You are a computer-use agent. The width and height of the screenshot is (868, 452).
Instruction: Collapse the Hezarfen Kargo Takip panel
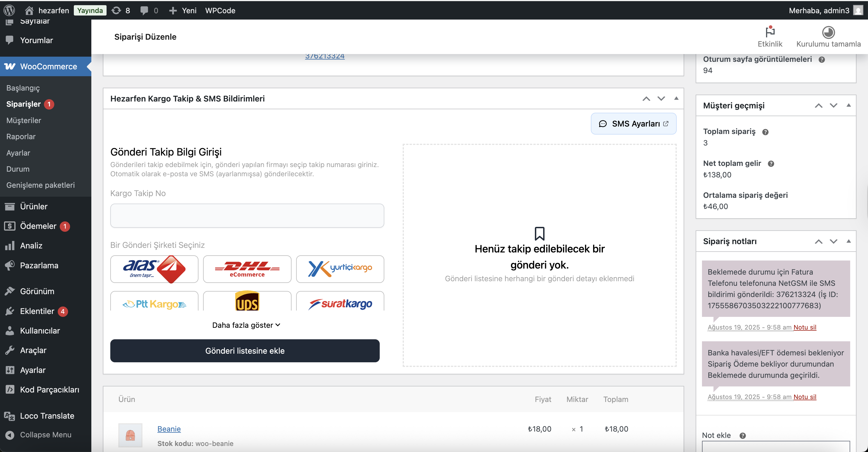point(676,99)
